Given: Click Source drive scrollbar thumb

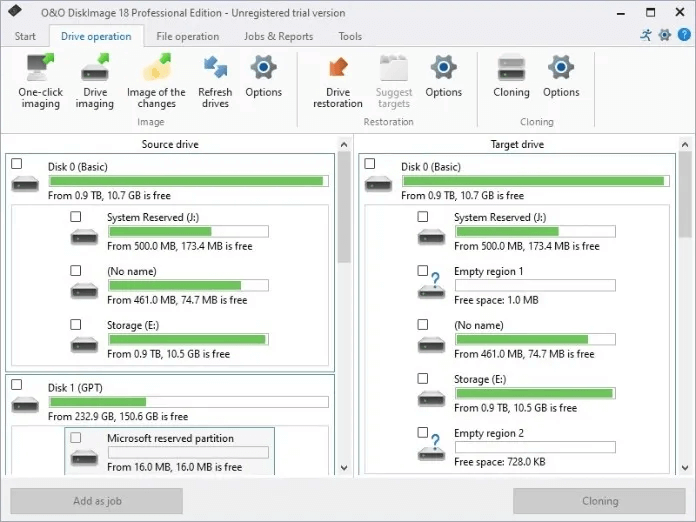Looking at the screenshot, I should (344, 207).
